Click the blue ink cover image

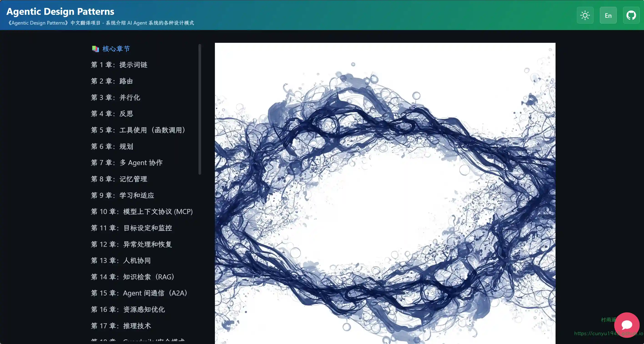(385, 193)
